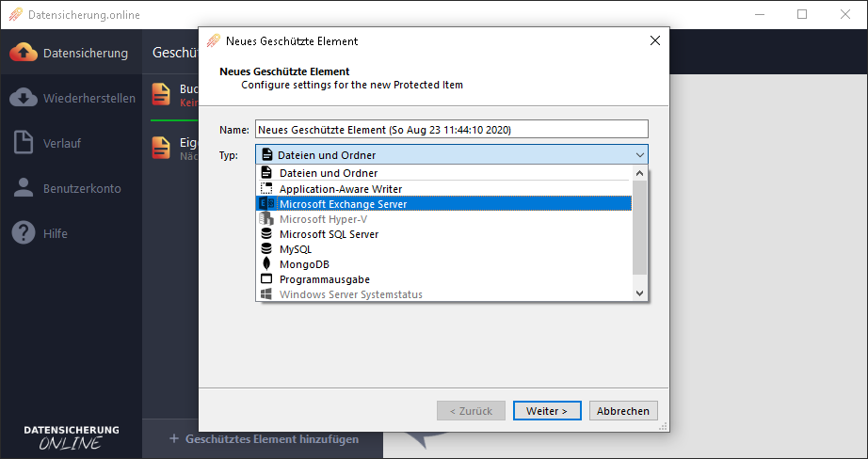Pick Microsoft SQL Server type
This screenshot has height=459, width=868.
tap(444, 234)
